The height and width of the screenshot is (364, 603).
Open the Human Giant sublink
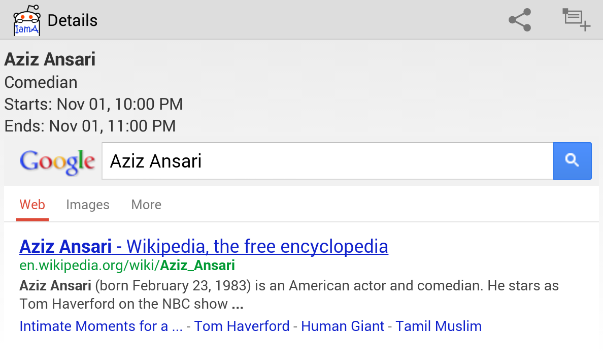point(343,326)
